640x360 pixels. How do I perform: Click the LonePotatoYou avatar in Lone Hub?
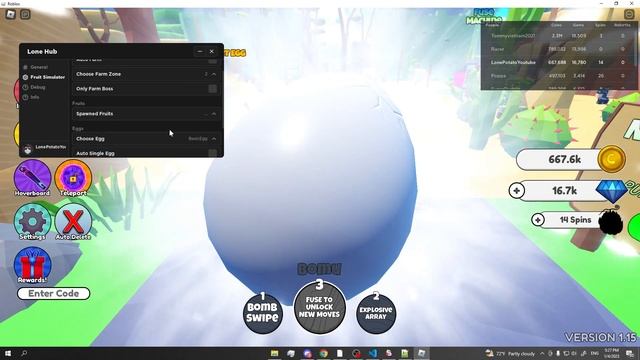(28, 149)
